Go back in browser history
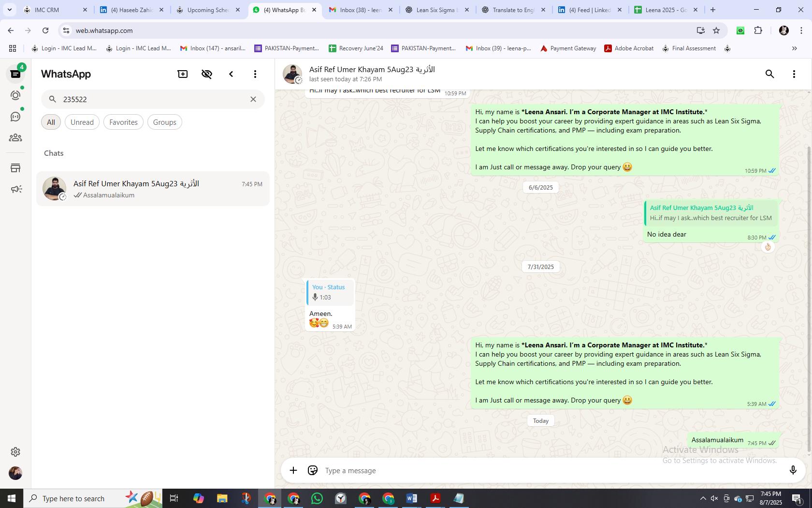The height and width of the screenshot is (508, 812). [11, 30]
